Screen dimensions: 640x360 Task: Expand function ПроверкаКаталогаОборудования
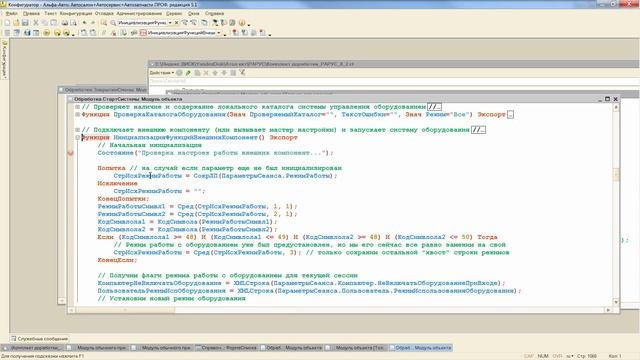(77, 115)
